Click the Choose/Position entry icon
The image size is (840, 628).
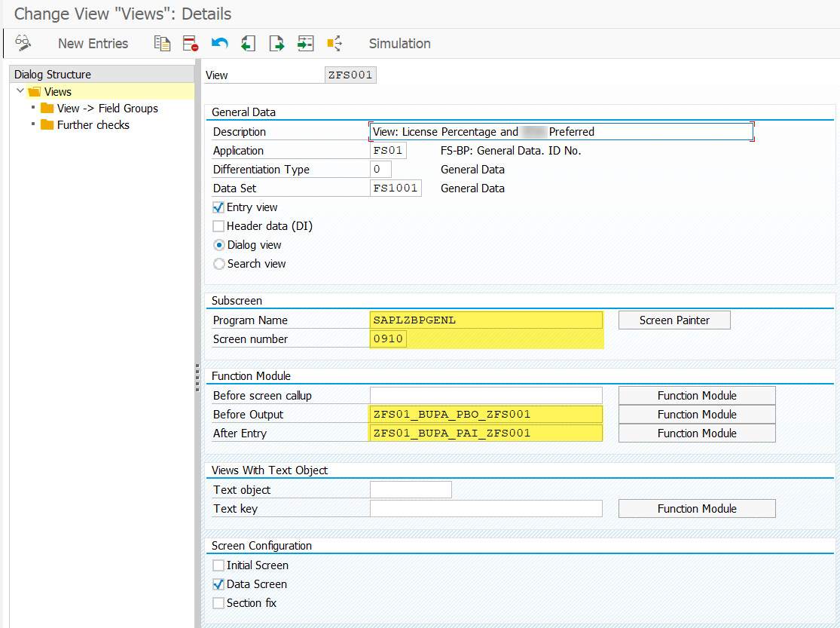[305, 43]
